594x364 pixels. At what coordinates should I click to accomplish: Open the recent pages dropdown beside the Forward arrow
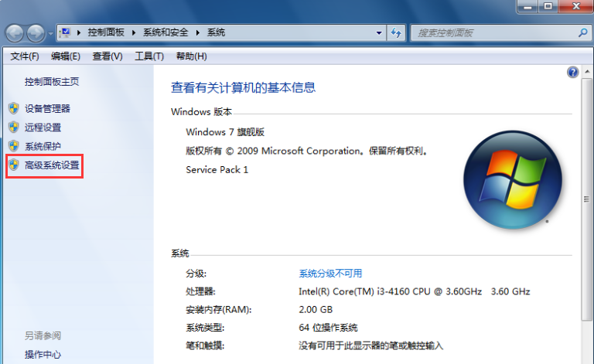coord(50,34)
